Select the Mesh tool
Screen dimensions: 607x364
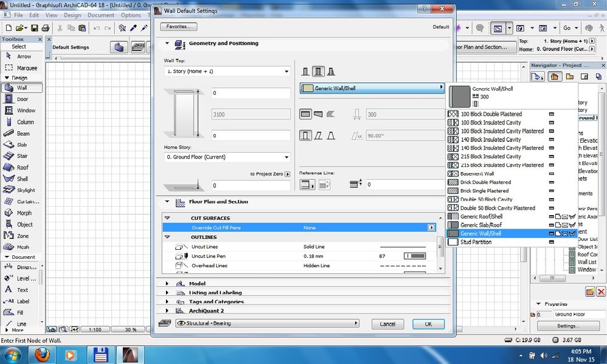coord(21,247)
